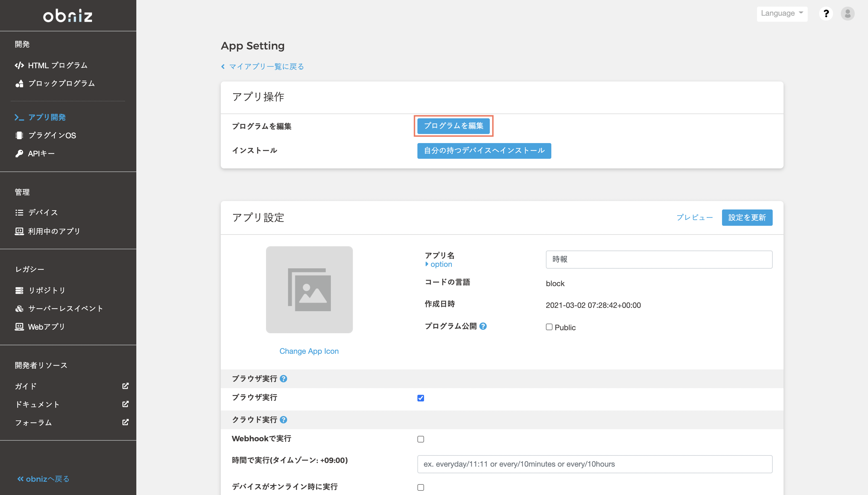This screenshot has height=495, width=868.
Task: Open デバイス under 管理
Action: [43, 212]
